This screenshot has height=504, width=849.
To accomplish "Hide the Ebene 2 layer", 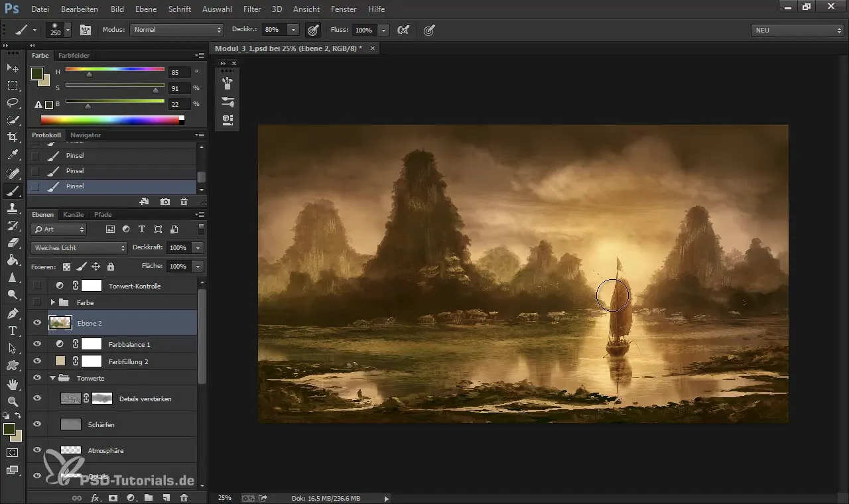I will [x=37, y=323].
